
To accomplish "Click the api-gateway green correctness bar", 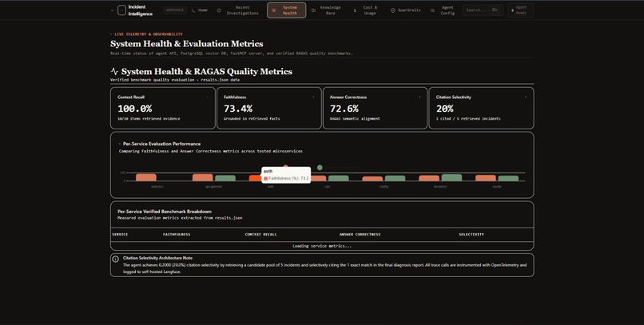I will click(225, 178).
